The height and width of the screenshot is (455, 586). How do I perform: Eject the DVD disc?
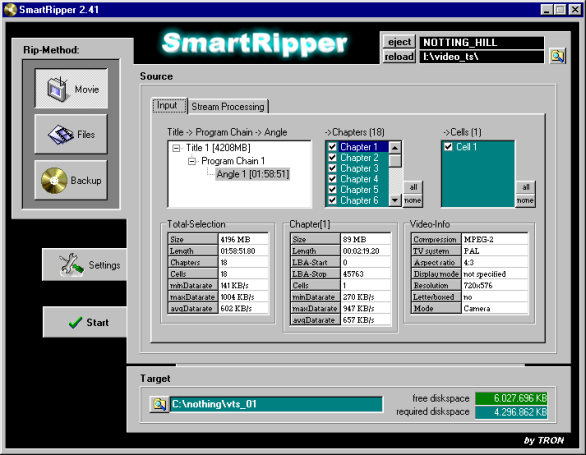pos(399,42)
